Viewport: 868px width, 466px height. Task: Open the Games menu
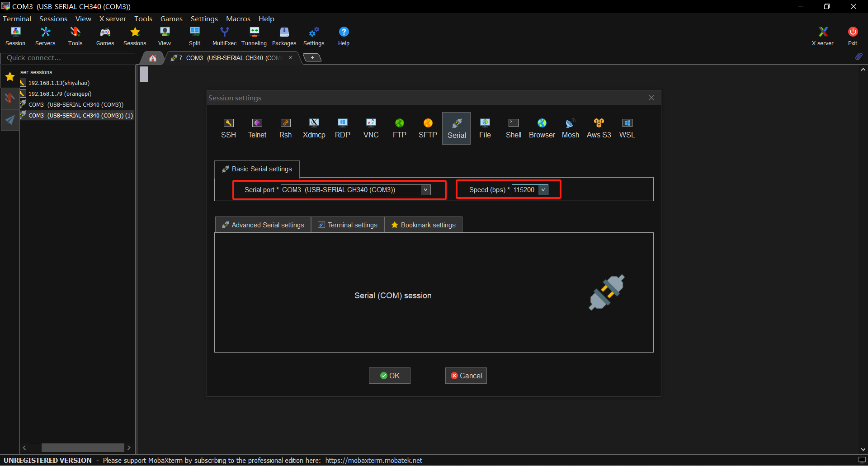(171, 19)
